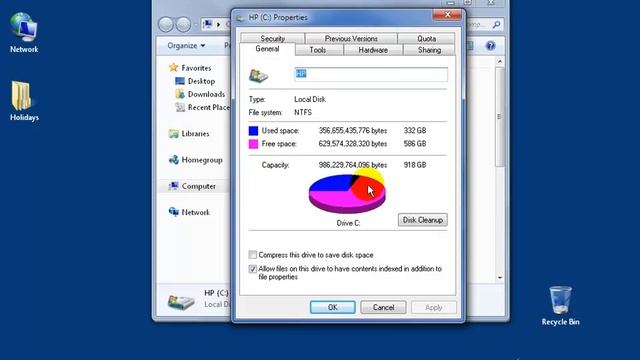The width and height of the screenshot is (640, 360).
Task: Click the Favorites star icon
Action: coord(173,67)
